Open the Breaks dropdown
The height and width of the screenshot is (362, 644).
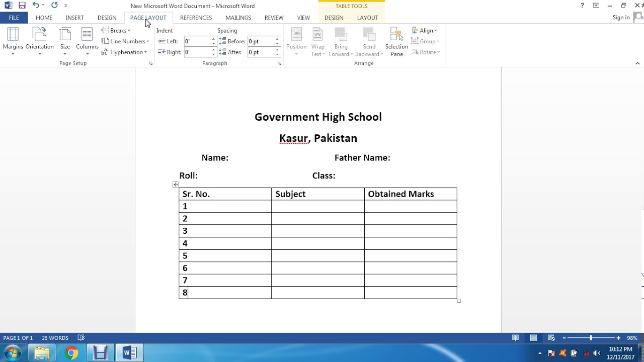click(x=115, y=30)
